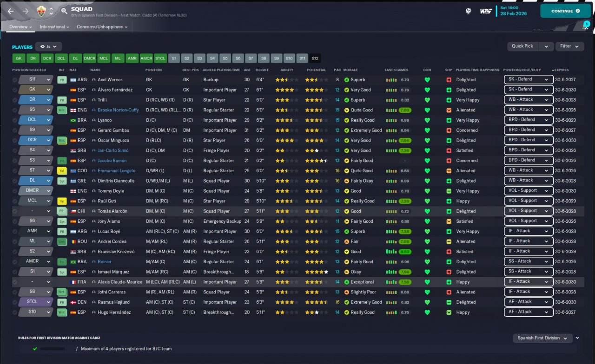The height and width of the screenshot is (364, 595).
Task: Toggle the select circle for Rasmus Højlund
Action: point(15,302)
